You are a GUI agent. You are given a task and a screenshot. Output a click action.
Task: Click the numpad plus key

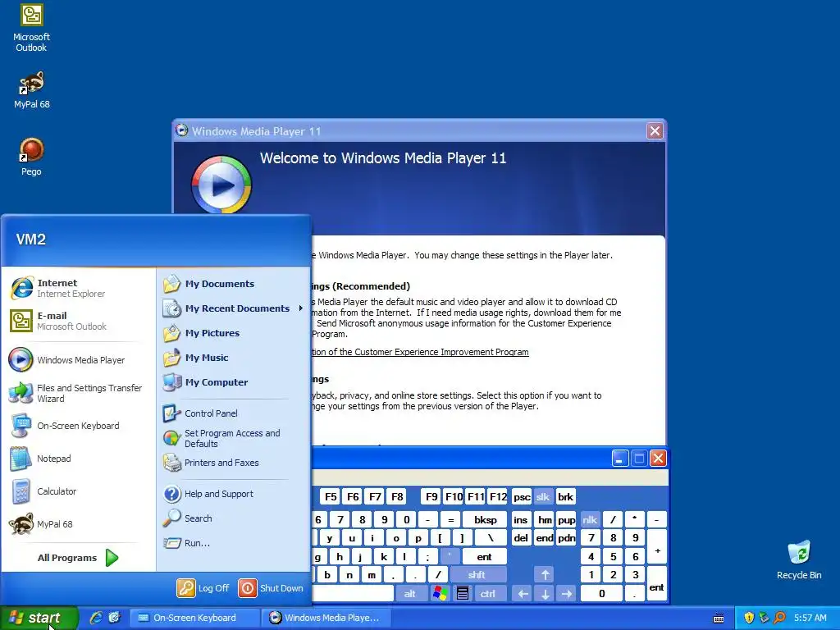657,547
